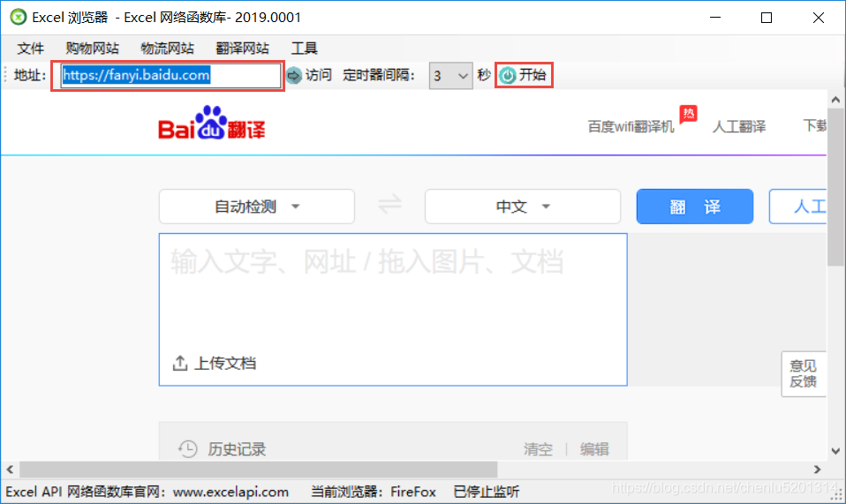Click the vertical scrollbar down arrow

tap(835, 451)
